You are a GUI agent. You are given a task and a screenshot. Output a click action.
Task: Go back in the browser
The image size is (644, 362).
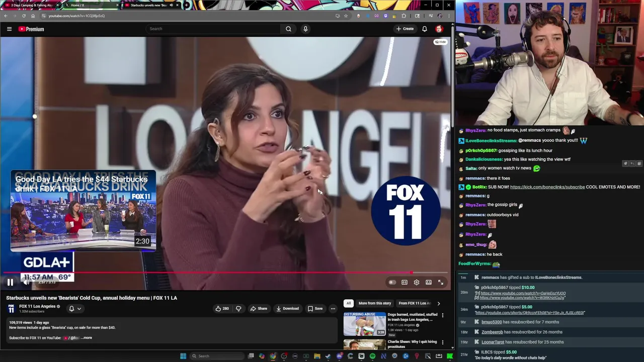pos(6,16)
